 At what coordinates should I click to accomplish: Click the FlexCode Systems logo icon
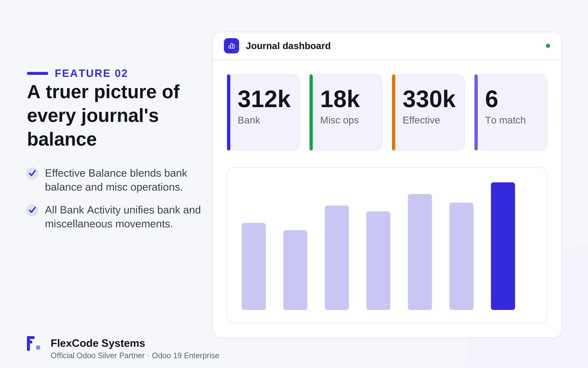pos(33,343)
